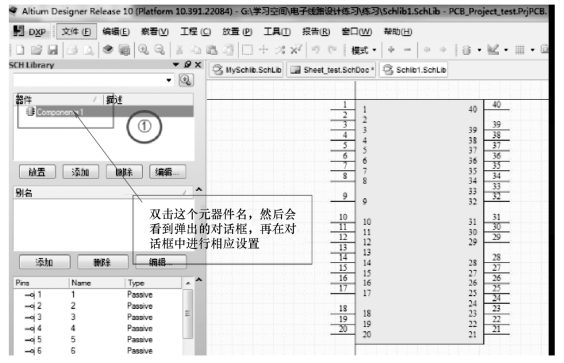Print the current document
Image resolution: width=564 pixels, height=363 pixels.
coord(72,50)
